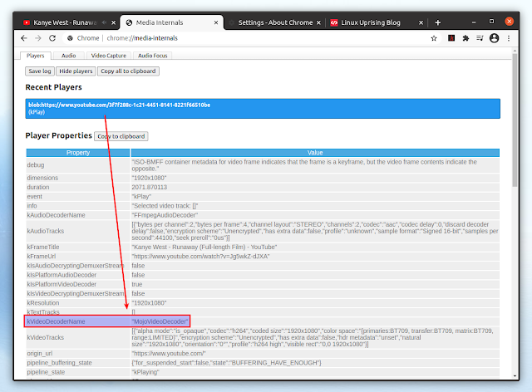Click the duration value 2071.870113
The height and width of the screenshot is (392, 532).
pyautogui.click(x=150, y=187)
